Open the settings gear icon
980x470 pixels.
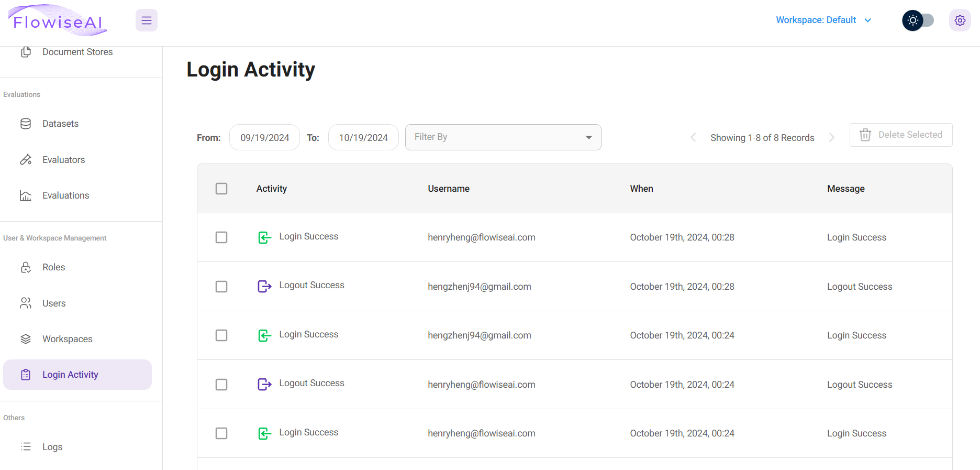tap(960, 20)
